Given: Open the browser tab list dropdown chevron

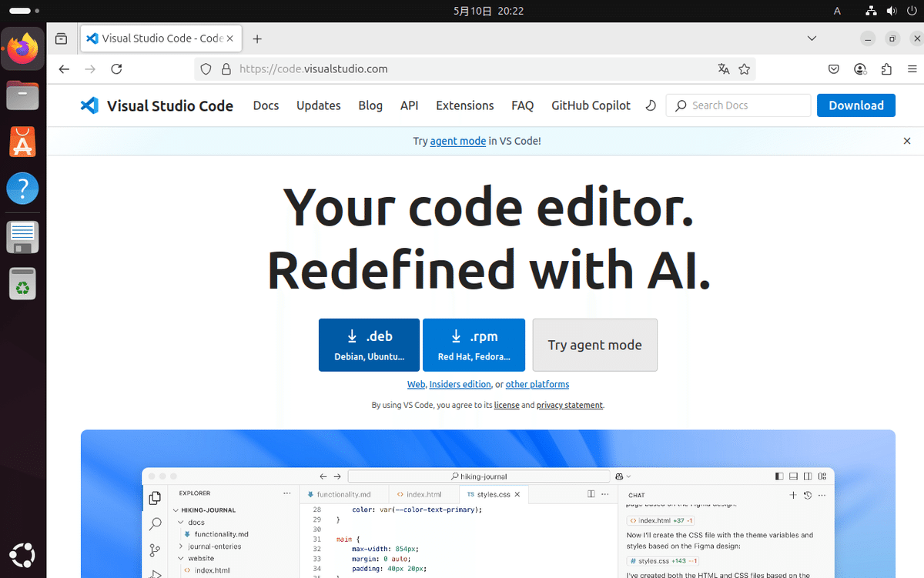Looking at the screenshot, I should coord(812,38).
